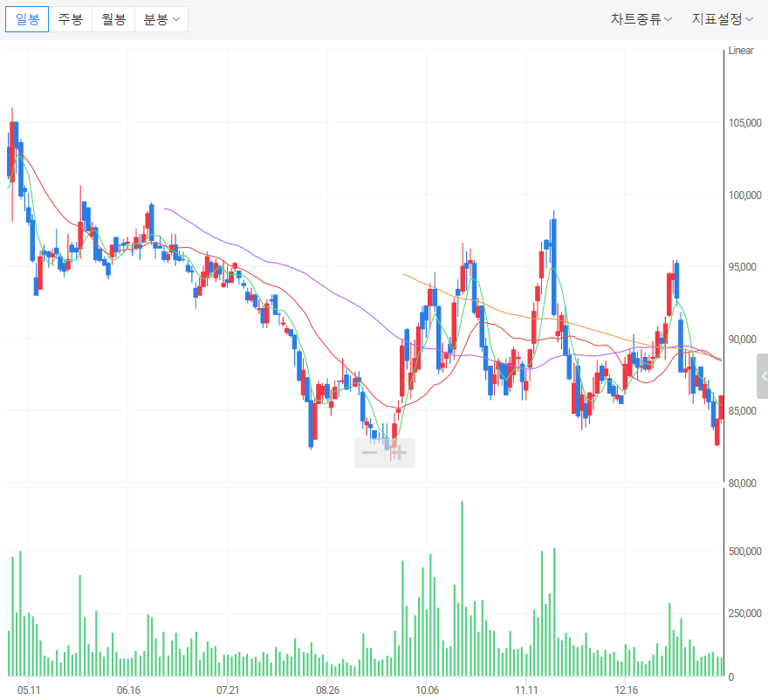Click the 11.11 date label

coord(526,690)
